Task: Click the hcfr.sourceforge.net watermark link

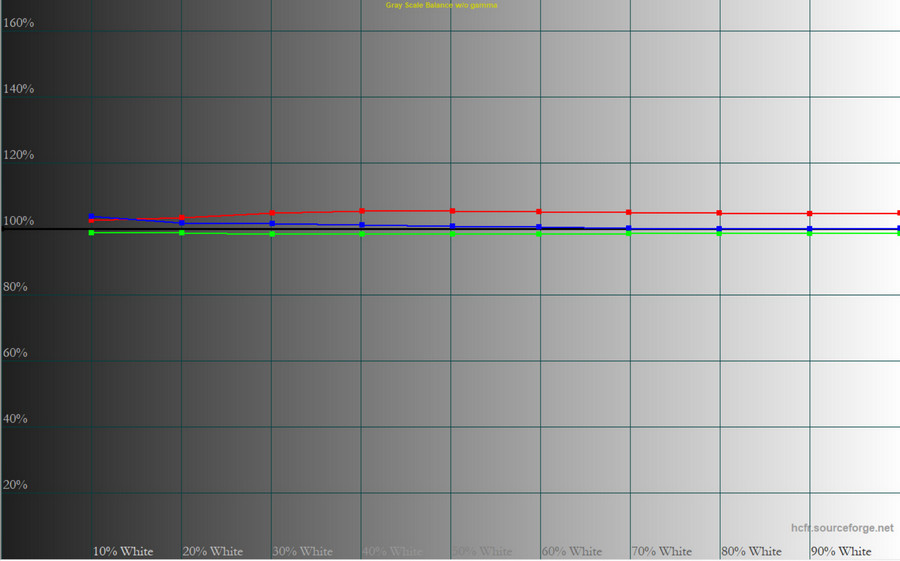Action: pyautogui.click(x=841, y=527)
